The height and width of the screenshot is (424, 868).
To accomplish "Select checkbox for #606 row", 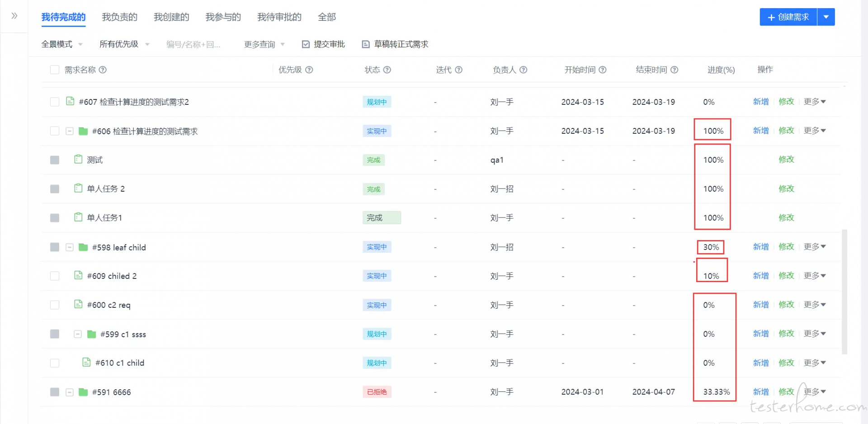I will click(x=55, y=131).
